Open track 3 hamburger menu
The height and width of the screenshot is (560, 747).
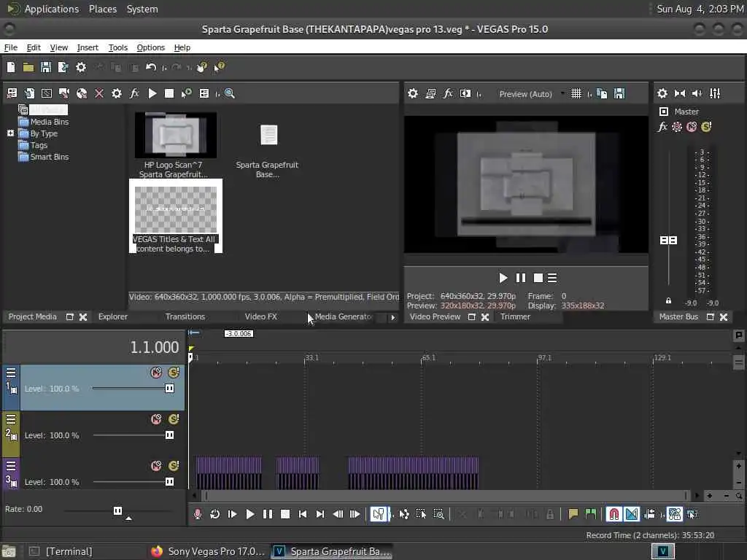(x=10, y=466)
